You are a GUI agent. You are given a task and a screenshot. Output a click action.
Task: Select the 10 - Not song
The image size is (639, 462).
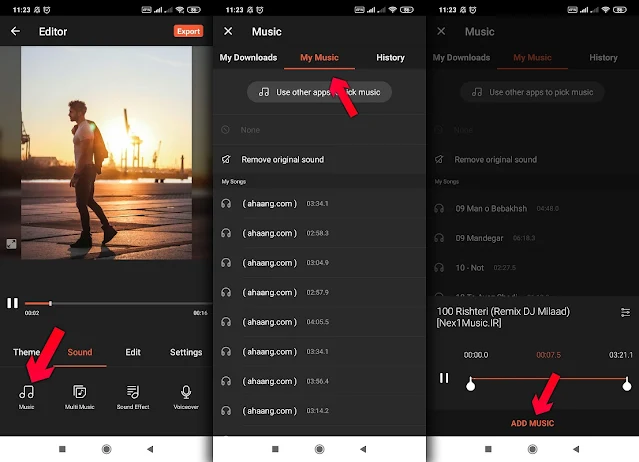pyautogui.click(x=532, y=268)
